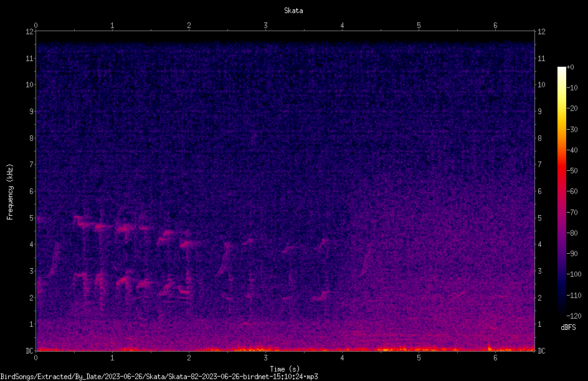Image resolution: width=588 pixels, height=381 pixels.
Task: Click the "-50" color scale label
Action: (572, 171)
